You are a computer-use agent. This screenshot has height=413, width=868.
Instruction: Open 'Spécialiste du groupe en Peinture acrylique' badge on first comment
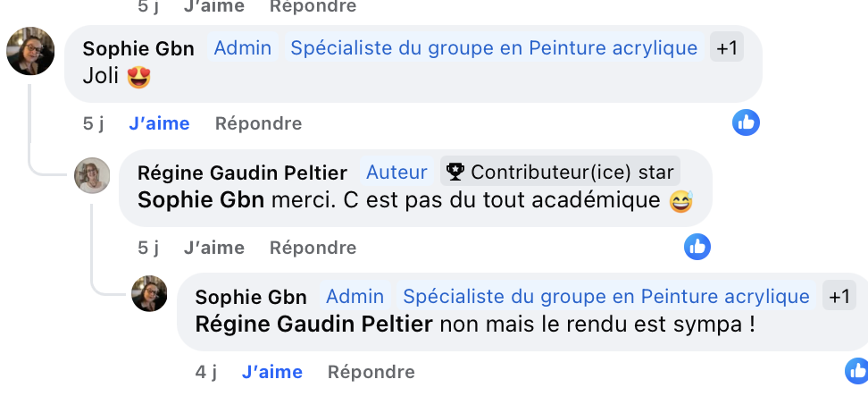[494, 47]
